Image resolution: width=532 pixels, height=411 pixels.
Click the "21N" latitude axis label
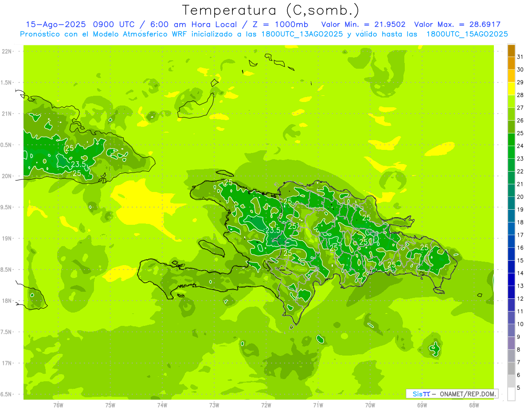(x=7, y=114)
